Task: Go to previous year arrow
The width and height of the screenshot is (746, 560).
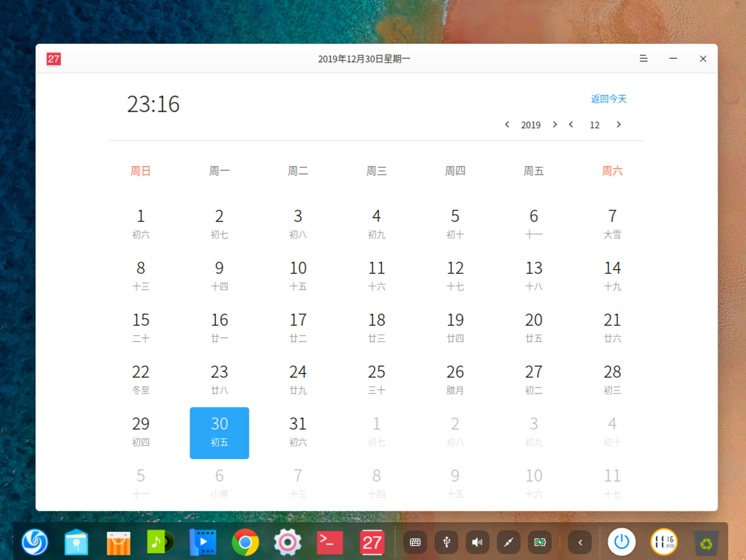Action: coord(507,125)
